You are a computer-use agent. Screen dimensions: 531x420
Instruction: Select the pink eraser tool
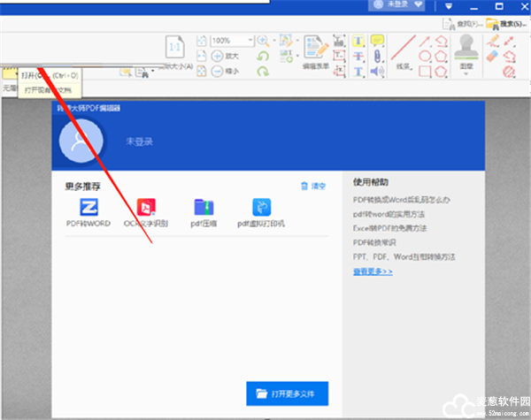click(493, 57)
